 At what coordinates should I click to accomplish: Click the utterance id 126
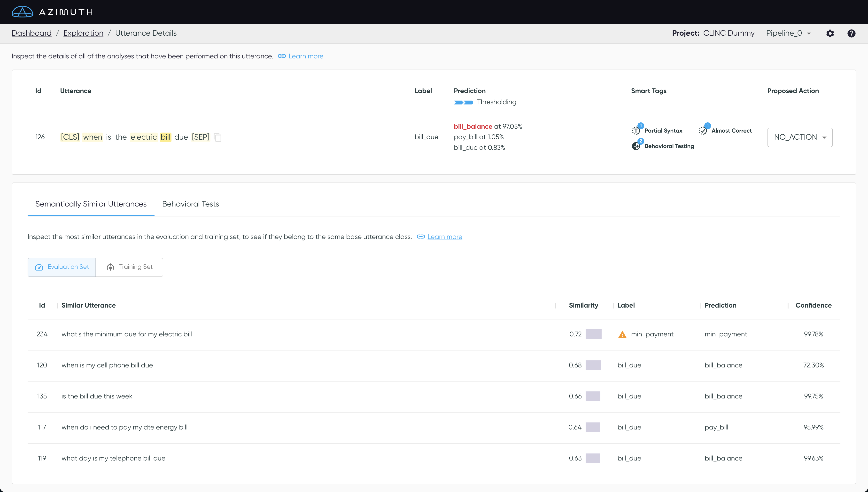pos(40,137)
